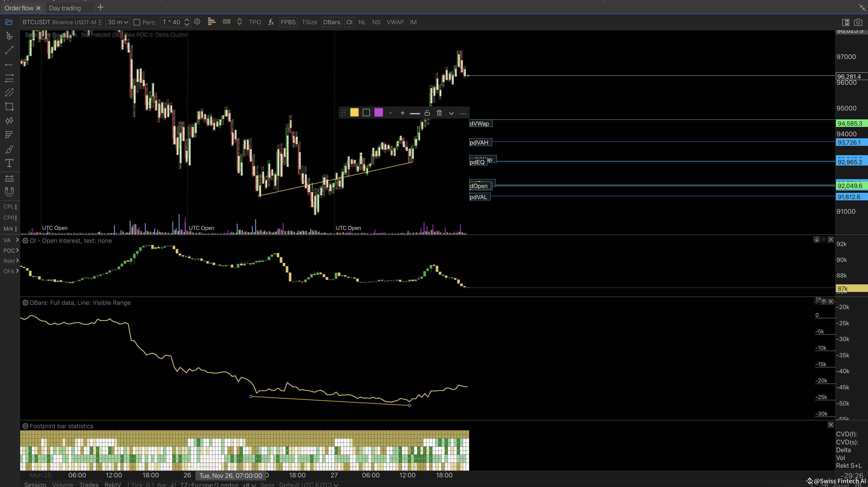
Task: Select the rectangle drawing tool
Action: point(9,106)
